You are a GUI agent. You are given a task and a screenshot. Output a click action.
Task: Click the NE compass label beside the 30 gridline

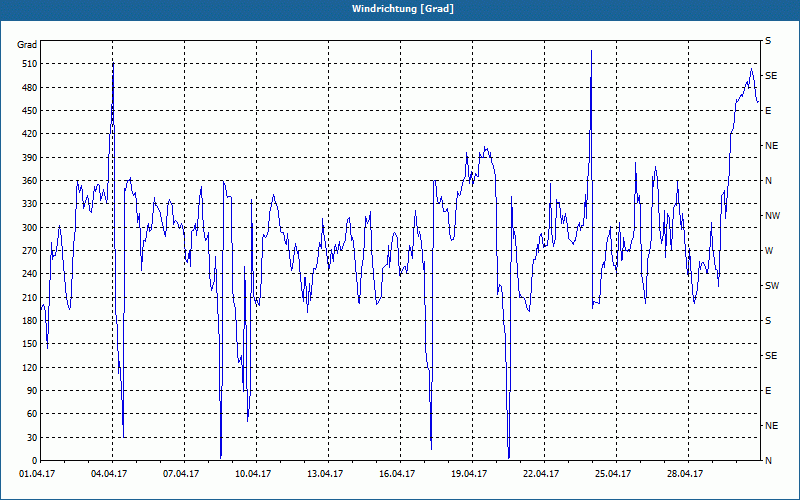pyautogui.click(x=771, y=426)
